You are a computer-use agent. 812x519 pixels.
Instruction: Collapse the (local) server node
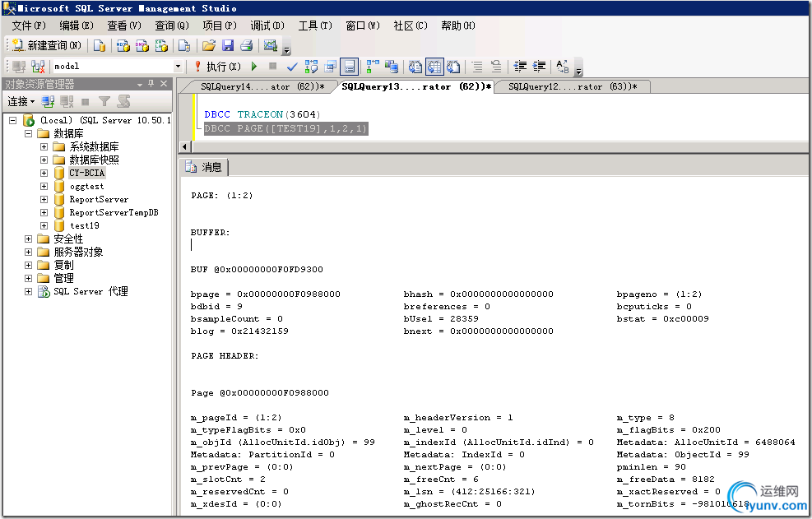tap(13, 120)
